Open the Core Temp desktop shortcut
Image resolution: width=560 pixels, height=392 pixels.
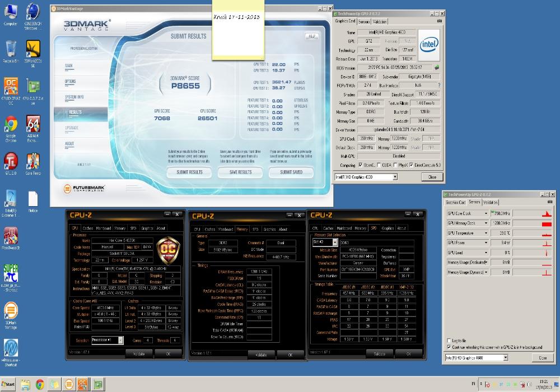tap(32, 164)
